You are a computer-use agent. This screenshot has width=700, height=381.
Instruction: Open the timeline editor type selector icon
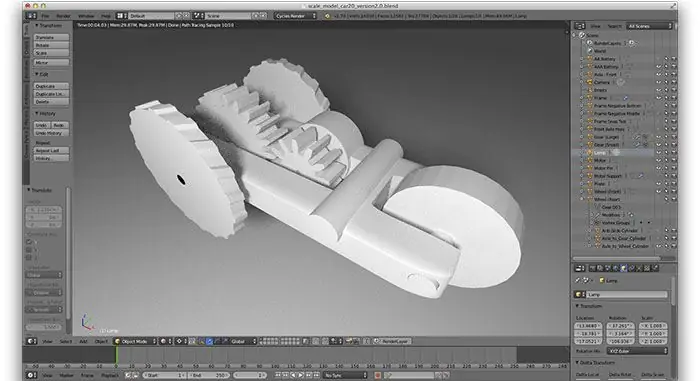click(x=31, y=375)
